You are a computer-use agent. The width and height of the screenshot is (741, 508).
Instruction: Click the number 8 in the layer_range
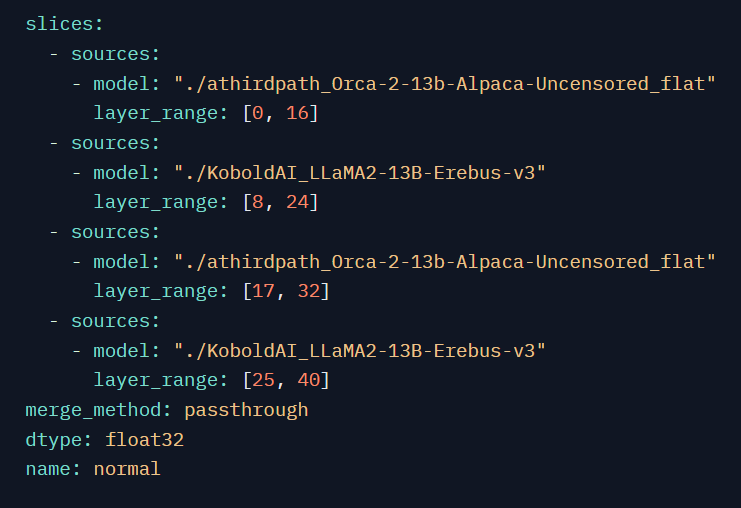pyautogui.click(x=258, y=202)
